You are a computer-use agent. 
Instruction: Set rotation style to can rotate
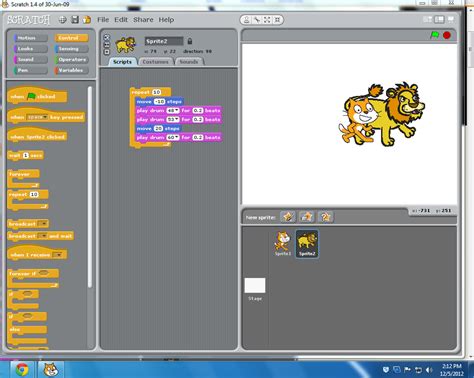tap(107, 37)
